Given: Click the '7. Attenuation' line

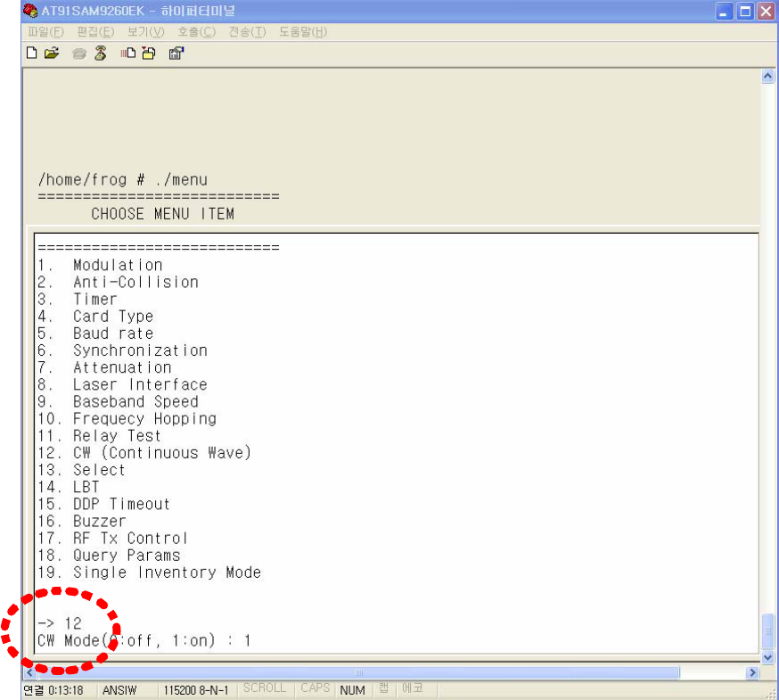Looking at the screenshot, I should [105, 367].
